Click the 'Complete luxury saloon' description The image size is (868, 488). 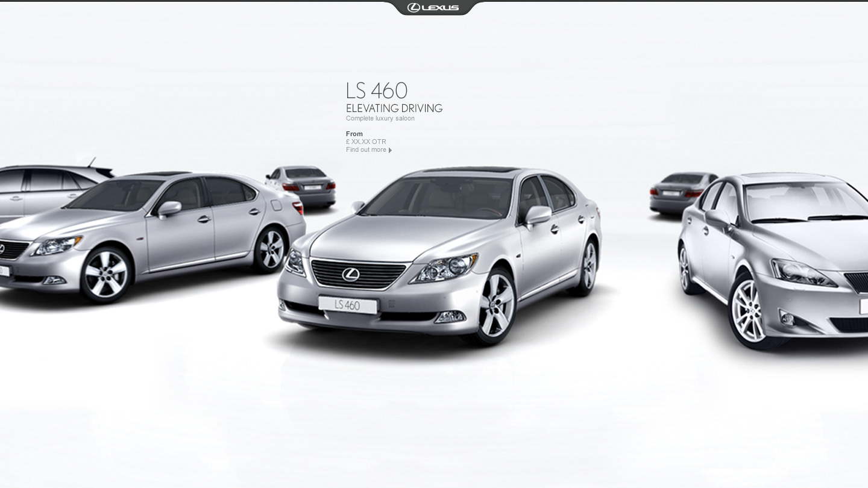pyautogui.click(x=380, y=119)
